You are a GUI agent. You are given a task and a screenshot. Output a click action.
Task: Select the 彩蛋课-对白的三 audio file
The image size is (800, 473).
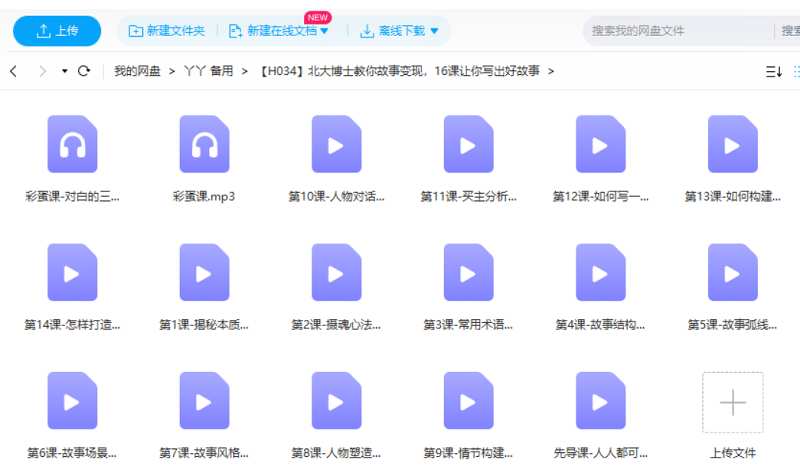coord(72,144)
